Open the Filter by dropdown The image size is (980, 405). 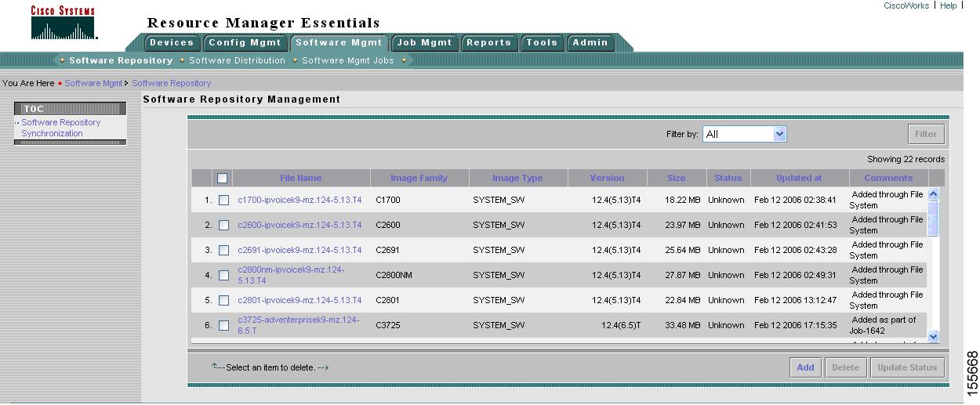744,134
